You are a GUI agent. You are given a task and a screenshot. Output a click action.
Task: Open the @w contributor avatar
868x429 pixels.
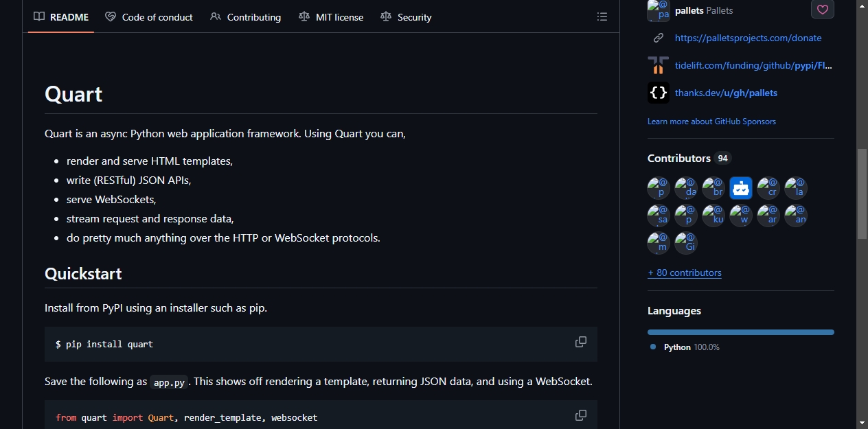741,216
